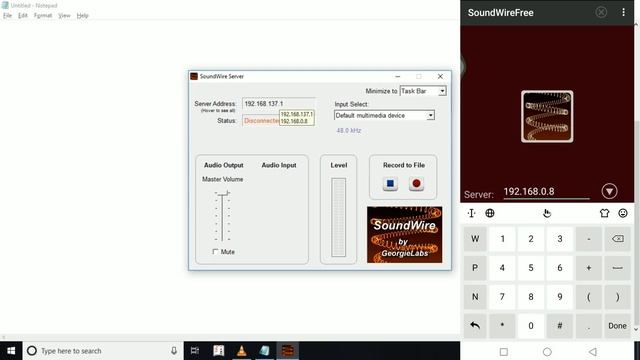Click the book app taskbar icon

click(x=219, y=351)
